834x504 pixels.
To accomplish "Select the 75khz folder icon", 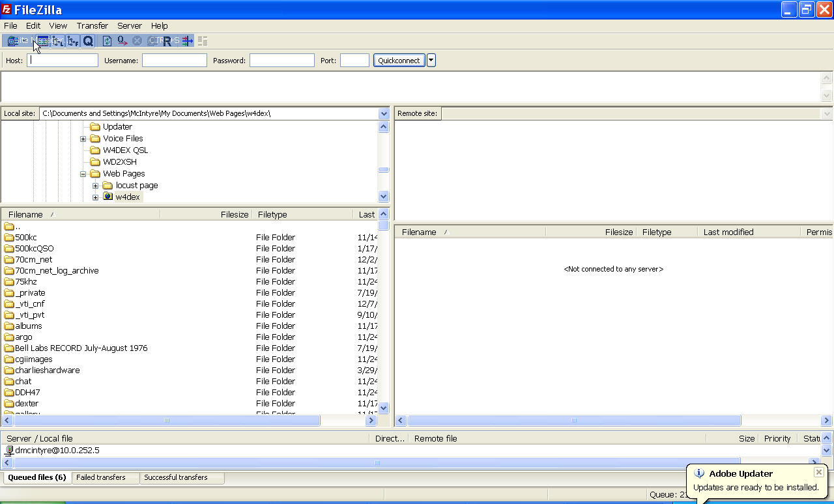I will (9, 281).
